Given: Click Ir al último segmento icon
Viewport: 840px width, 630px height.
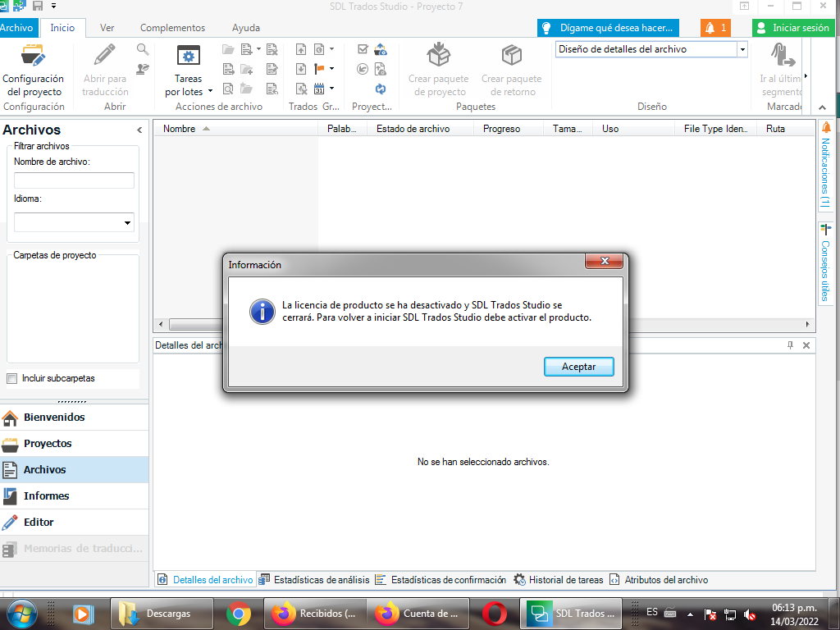Looking at the screenshot, I should [x=783, y=55].
